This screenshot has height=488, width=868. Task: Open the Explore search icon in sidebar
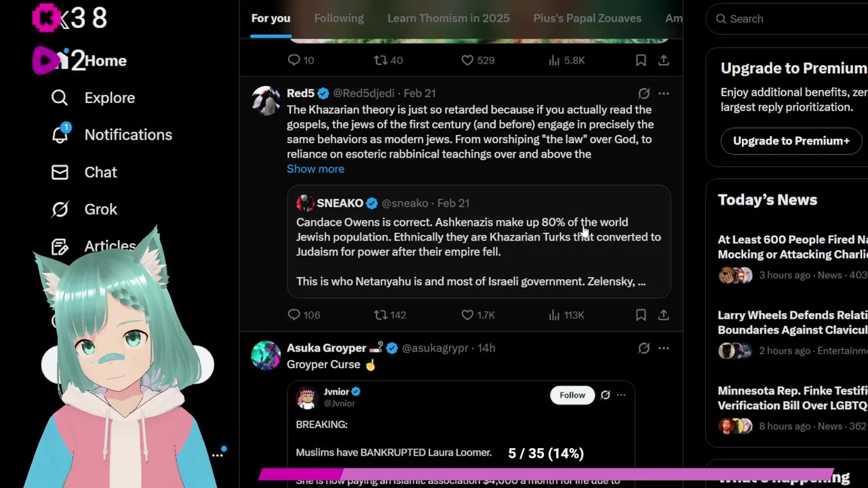tap(60, 98)
